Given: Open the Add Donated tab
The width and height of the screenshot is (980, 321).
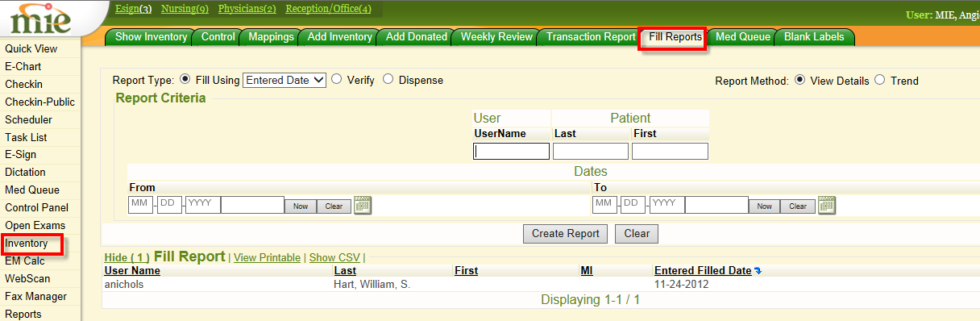Looking at the screenshot, I should click(416, 37).
